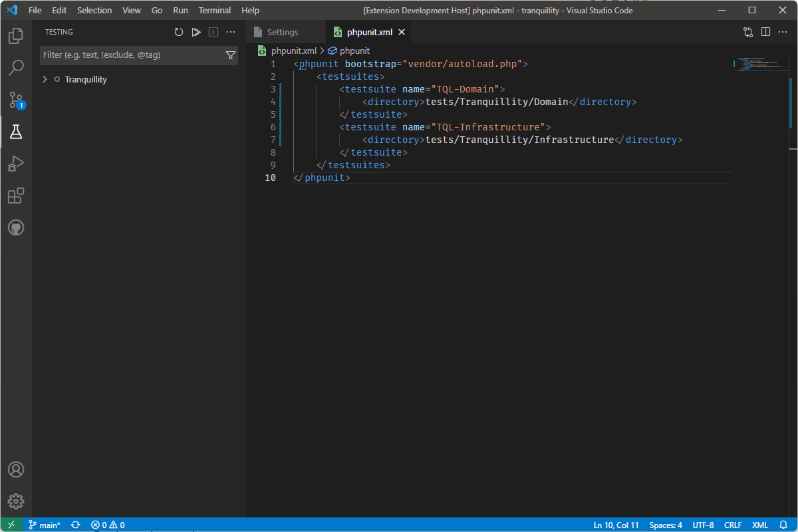Click Ln 10, Col 11 indicator
798x532 pixels.
click(x=616, y=525)
